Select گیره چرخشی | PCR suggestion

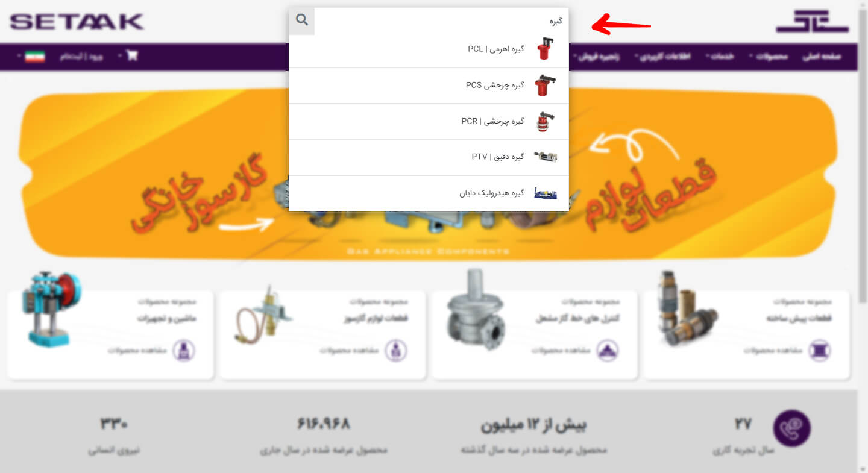pyautogui.click(x=429, y=121)
